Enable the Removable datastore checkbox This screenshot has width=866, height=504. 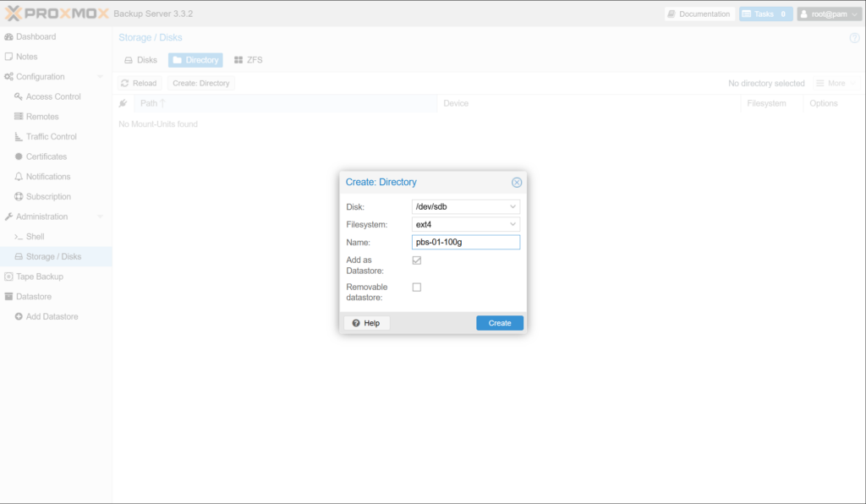pyautogui.click(x=416, y=288)
